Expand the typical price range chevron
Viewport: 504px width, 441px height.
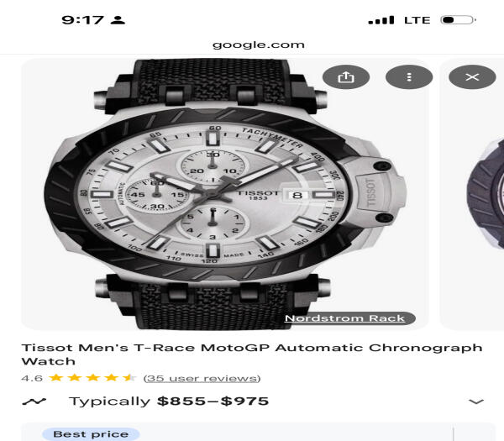click(x=476, y=402)
